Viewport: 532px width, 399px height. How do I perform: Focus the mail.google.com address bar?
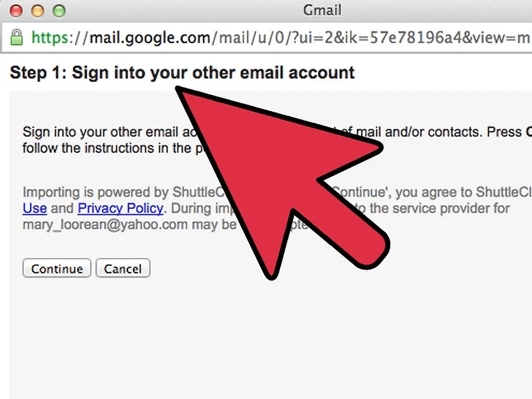point(292,37)
